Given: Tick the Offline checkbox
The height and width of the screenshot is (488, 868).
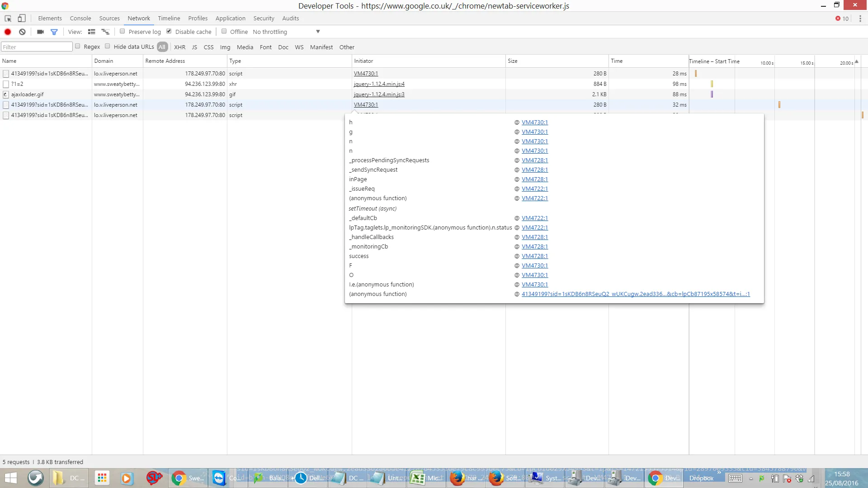Looking at the screenshot, I should (x=224, y=31).
